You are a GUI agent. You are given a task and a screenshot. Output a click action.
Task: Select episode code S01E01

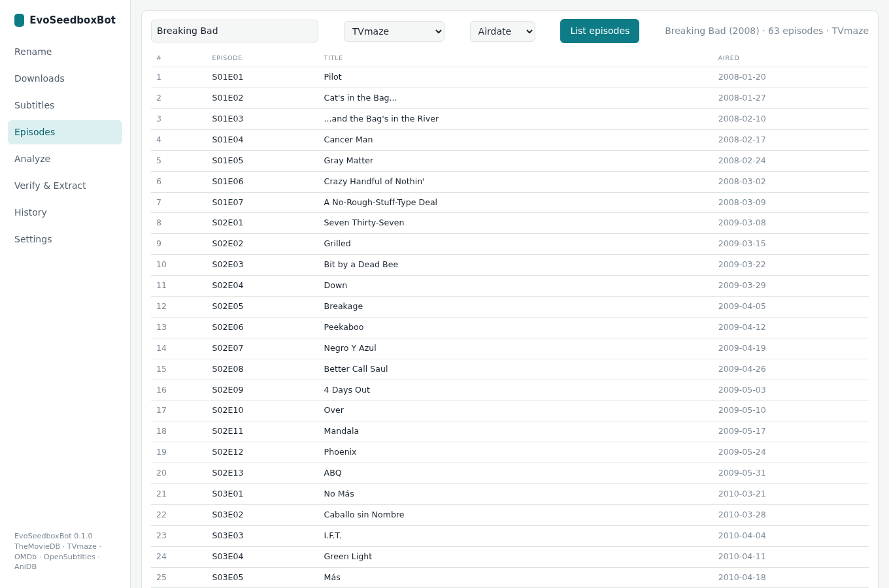pos(227,77)
